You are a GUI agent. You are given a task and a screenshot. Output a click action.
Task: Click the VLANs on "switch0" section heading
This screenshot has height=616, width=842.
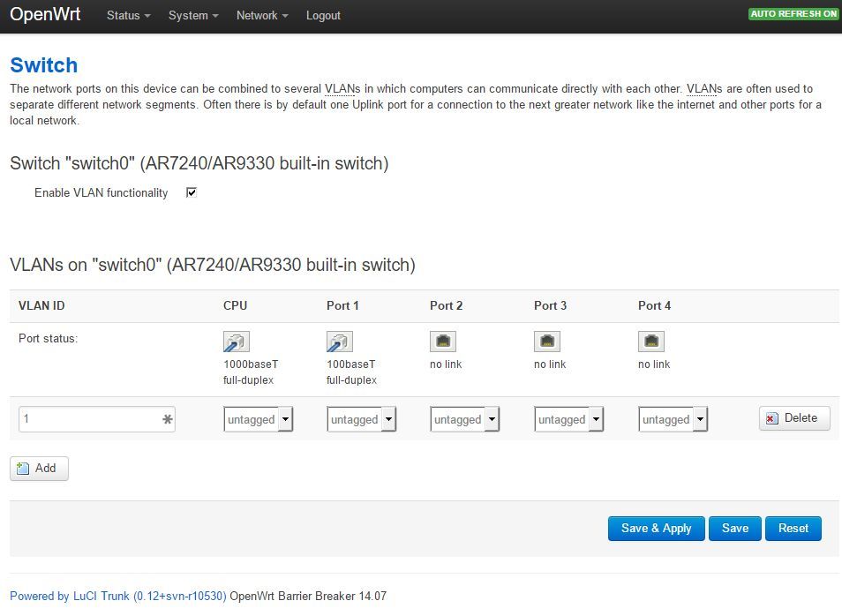click(213, 265)
